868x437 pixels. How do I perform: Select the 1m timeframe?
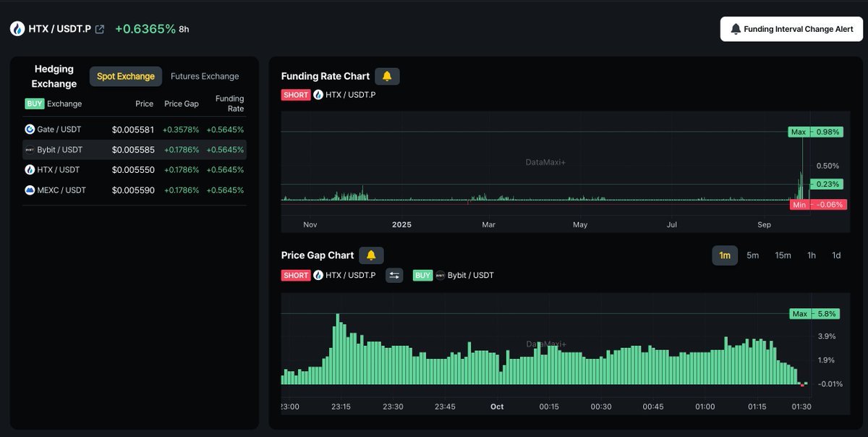(x=725, y=255)
